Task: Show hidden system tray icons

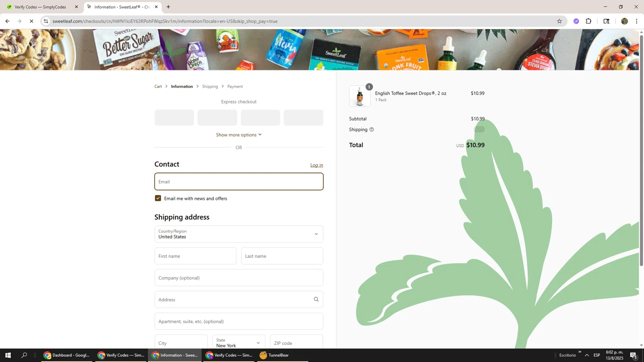Action: click(x=586, y=355)
